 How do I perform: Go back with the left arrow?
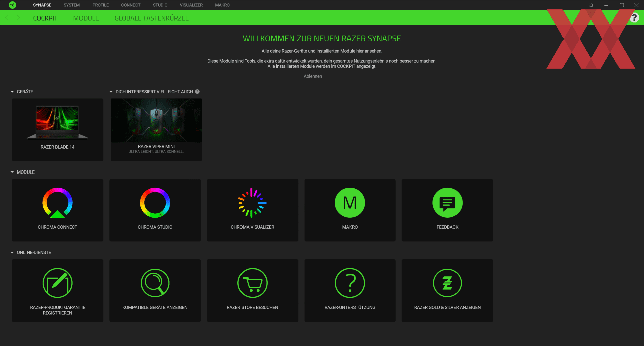coord(7,18)
